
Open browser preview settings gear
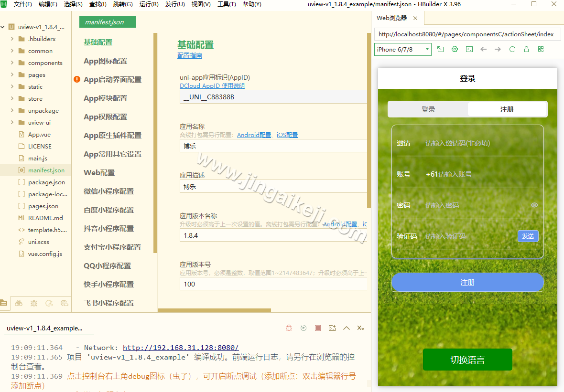click(x=455, y=49)
